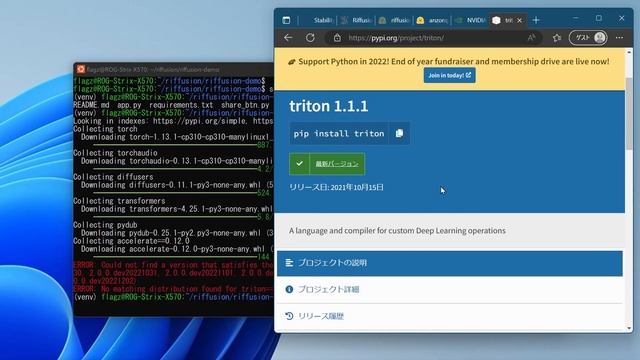Reload the PyPI triton page
The image size is (640, 360).
[310, 38]
